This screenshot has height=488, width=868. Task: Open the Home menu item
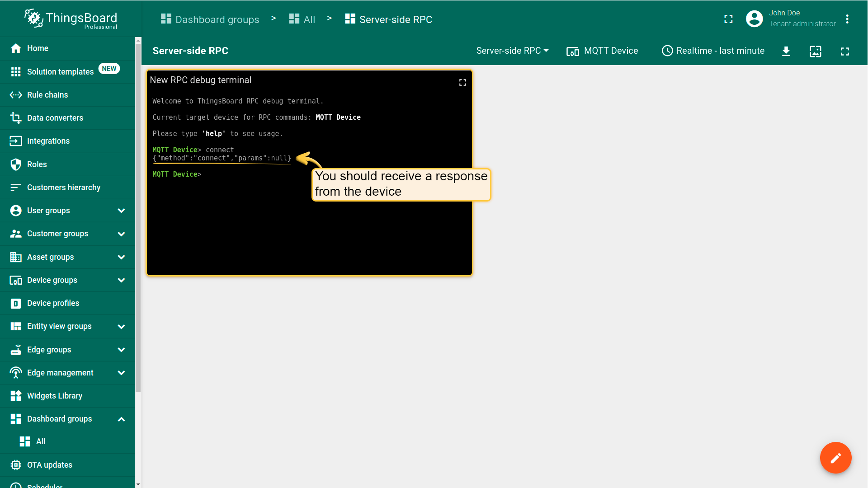67,48
